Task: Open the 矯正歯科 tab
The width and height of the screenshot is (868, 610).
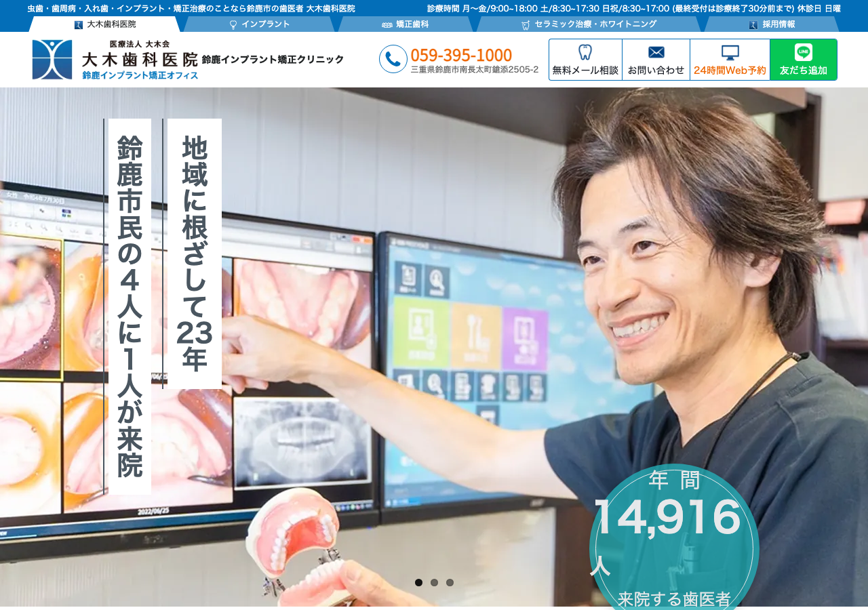Action: coord(406,24)
